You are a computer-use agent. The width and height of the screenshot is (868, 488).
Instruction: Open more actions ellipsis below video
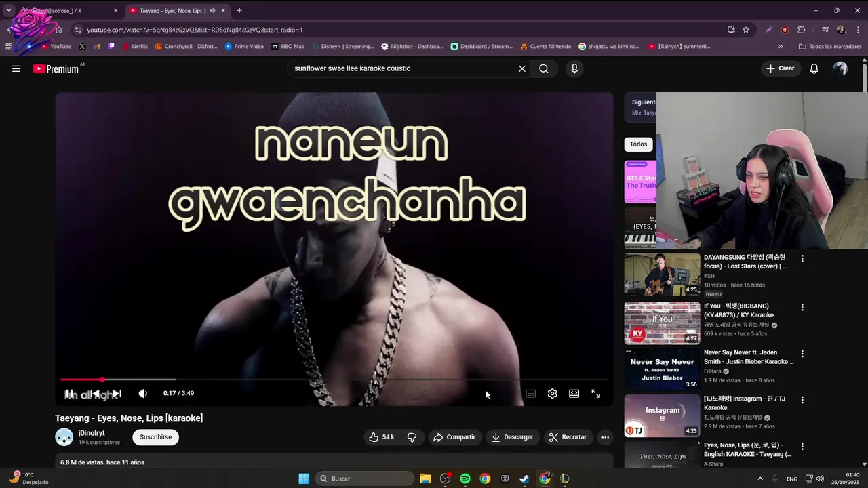tap(605, 437)
